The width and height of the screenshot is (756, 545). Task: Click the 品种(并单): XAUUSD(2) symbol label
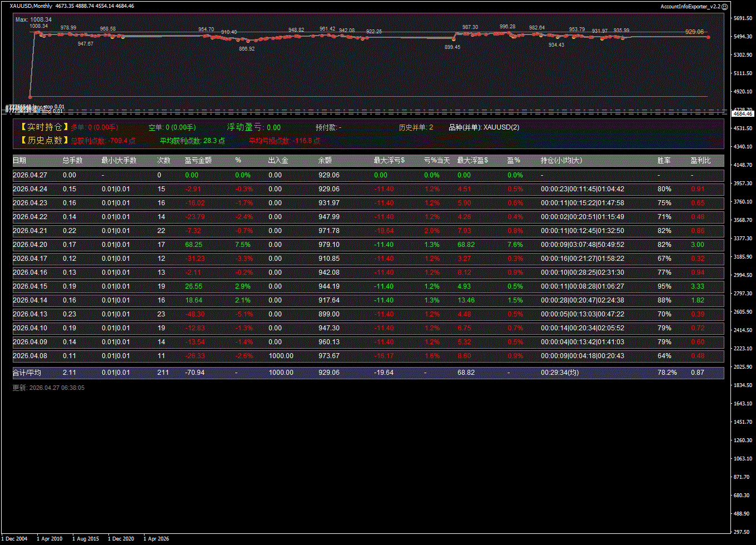[x=484, y=127]
